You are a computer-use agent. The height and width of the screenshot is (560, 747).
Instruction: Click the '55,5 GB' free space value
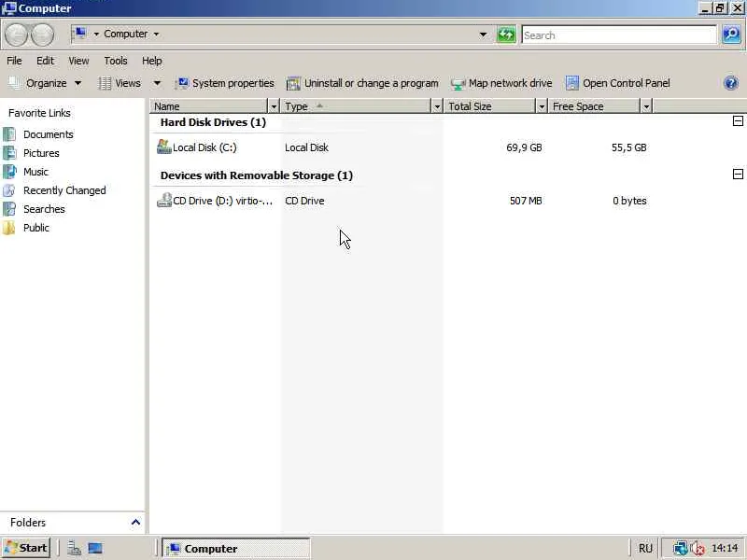click(x=628, y=147)
